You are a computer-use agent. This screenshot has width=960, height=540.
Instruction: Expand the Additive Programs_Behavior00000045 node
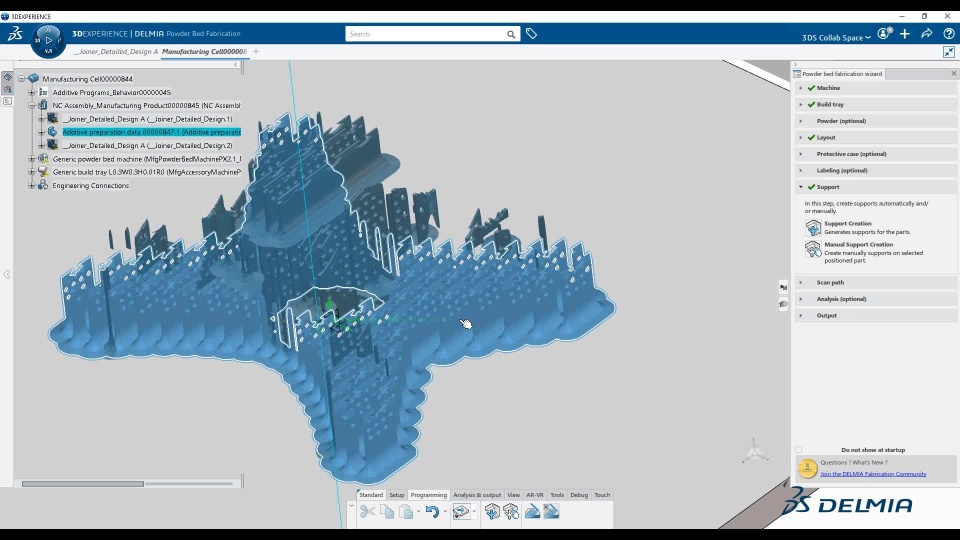32,92
